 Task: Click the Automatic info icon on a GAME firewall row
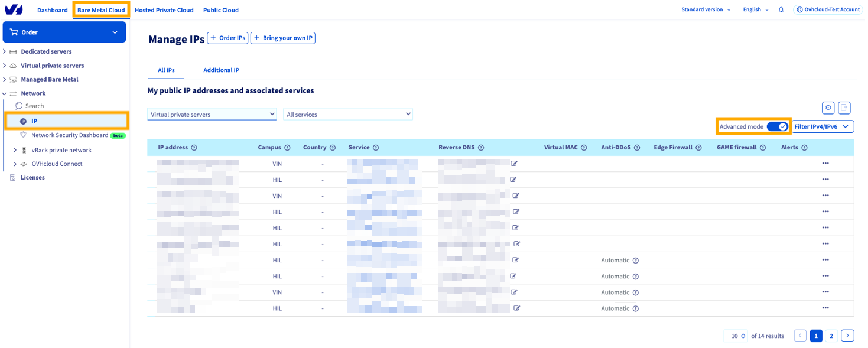[x=636, y=260]
